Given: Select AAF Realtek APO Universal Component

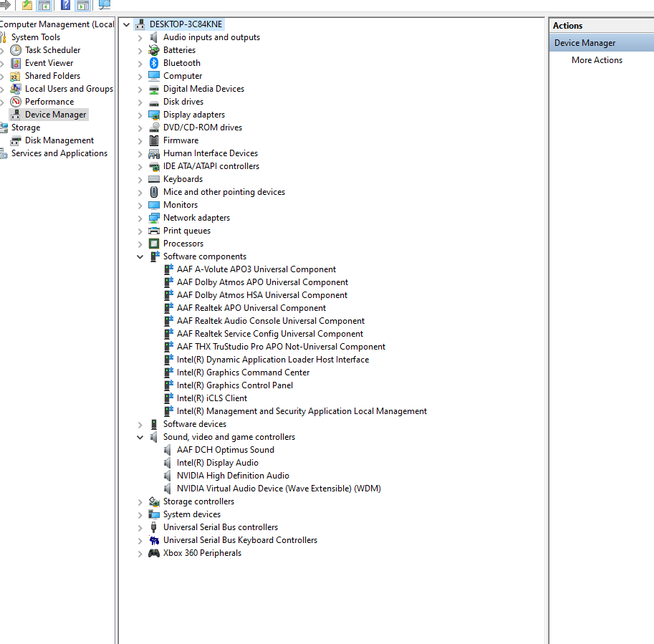Looking at the screenshot, I should 251,308.
